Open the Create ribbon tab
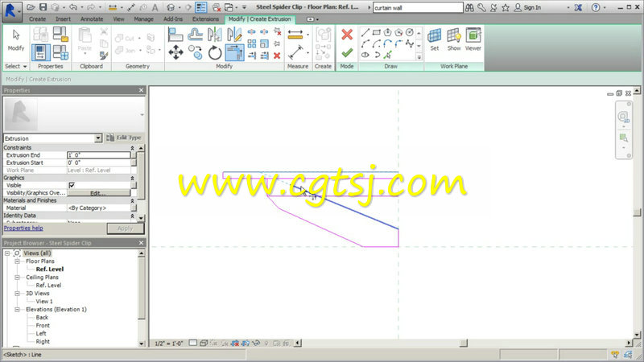Screen dimensions: 644x362 click(37, 19)
